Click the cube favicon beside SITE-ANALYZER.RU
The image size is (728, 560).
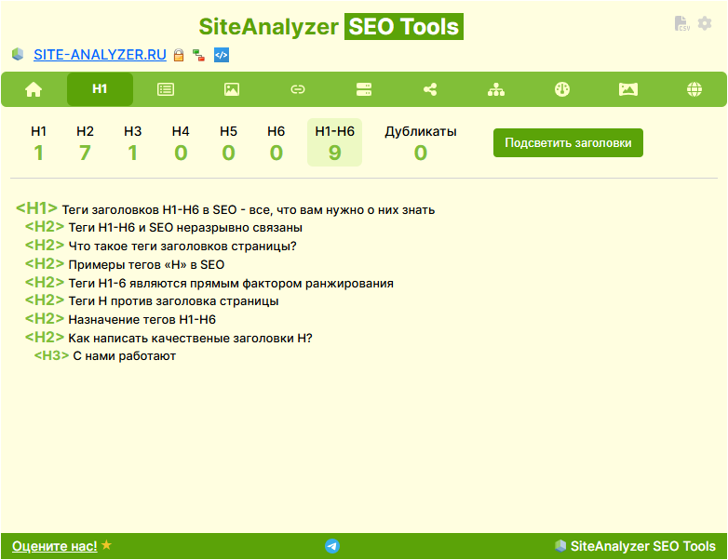[x=18, y=54]
